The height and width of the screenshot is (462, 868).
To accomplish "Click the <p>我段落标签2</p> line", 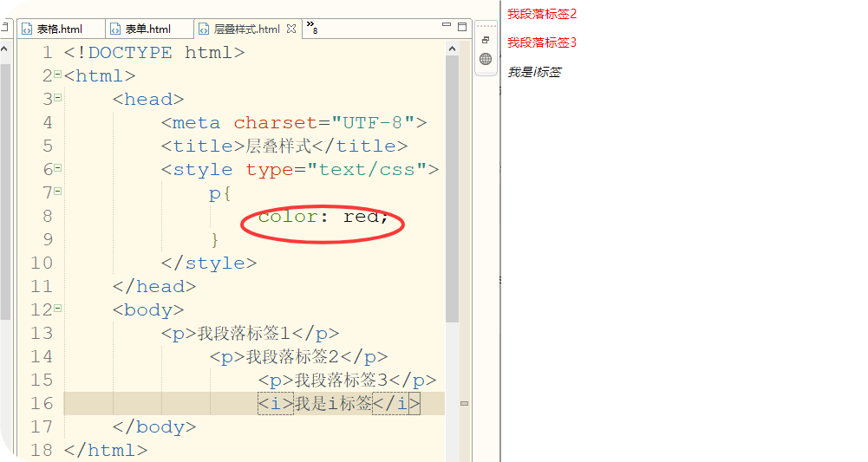I will (299, 357).
